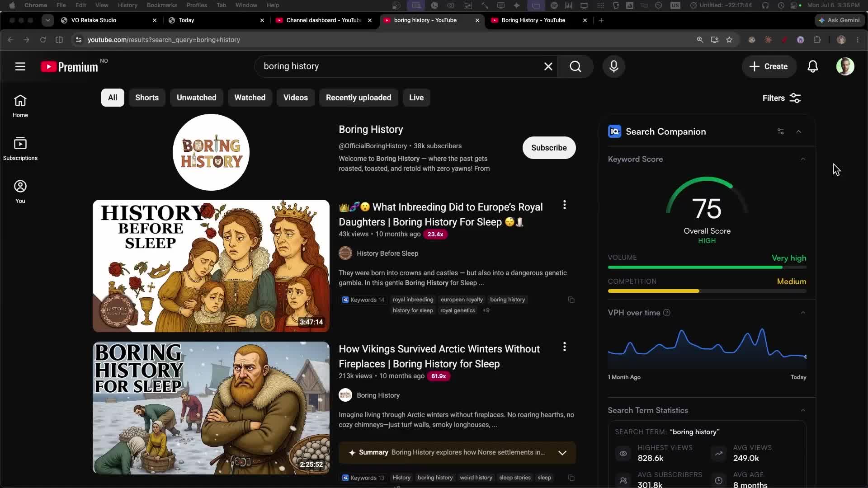Switch to the Channel dashboard tab
The height and width of the screenshot is (488, 868).
324,20
